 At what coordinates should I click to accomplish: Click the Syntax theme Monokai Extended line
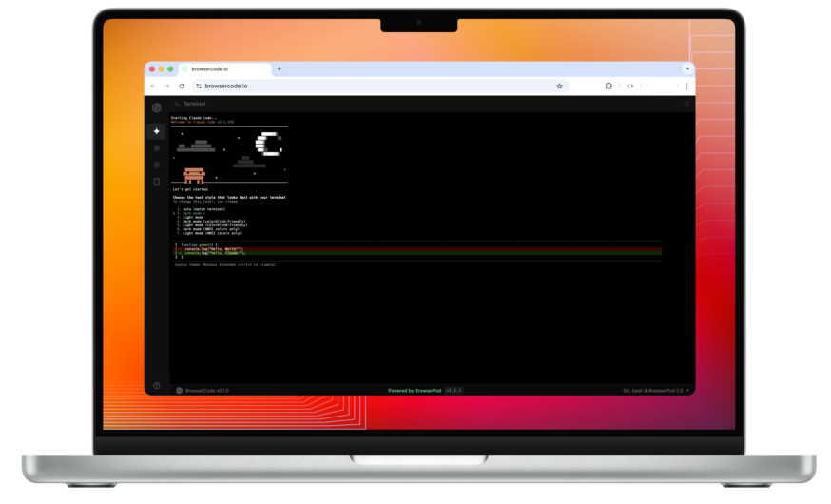click(x=225, y=265)
